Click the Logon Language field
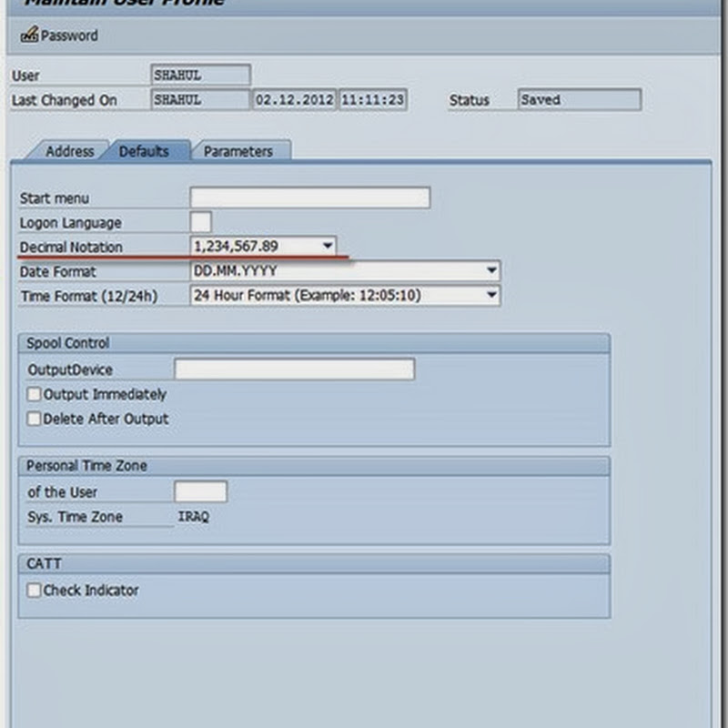 (200, 221)
